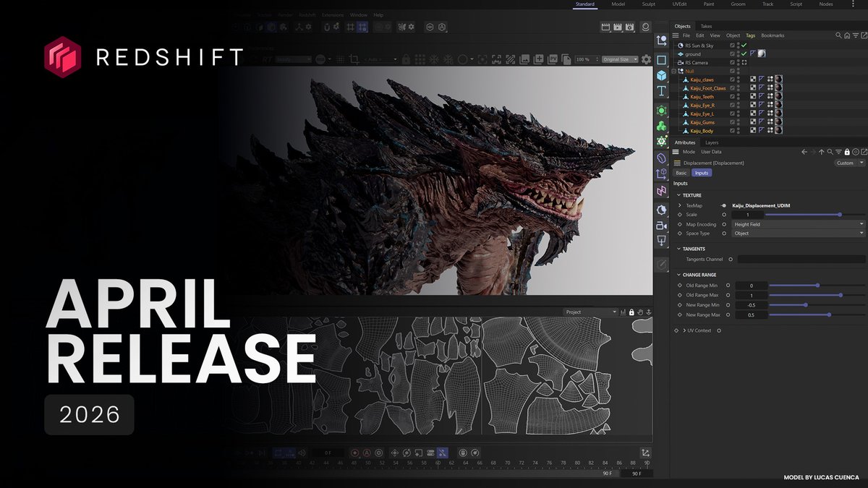Switch to the Layers tab

[712, 142]
